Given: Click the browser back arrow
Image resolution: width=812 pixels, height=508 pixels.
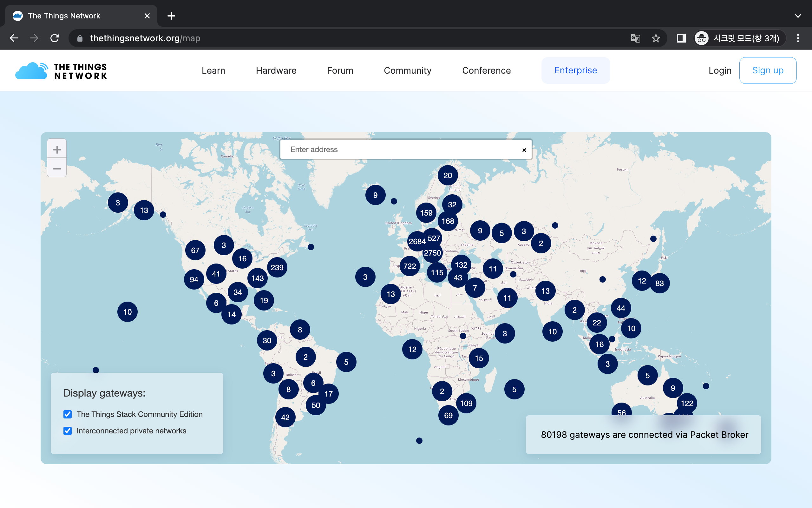Looking at the screenshot, I should click(14, 38).
